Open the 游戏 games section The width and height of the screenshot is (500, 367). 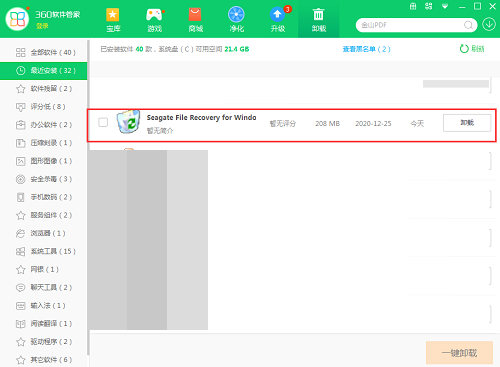click(154, 20)
